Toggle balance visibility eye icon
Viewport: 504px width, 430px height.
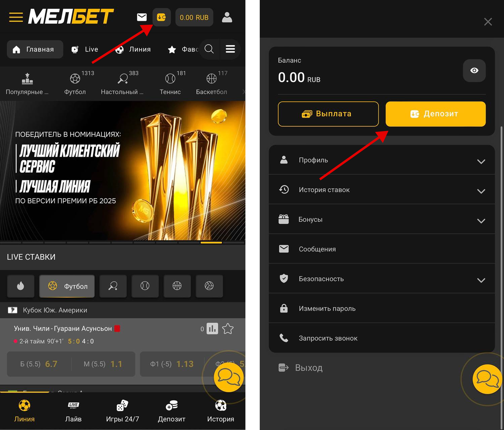474,71
